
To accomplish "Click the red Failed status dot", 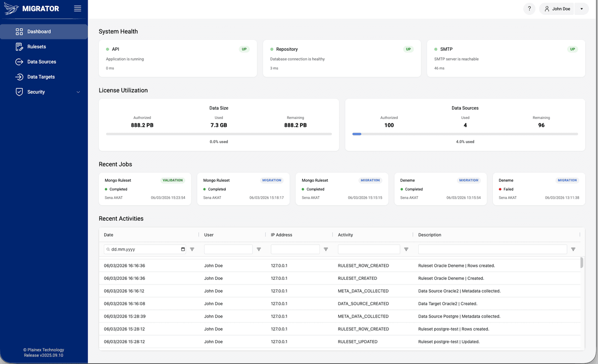I will click(500, 189).
